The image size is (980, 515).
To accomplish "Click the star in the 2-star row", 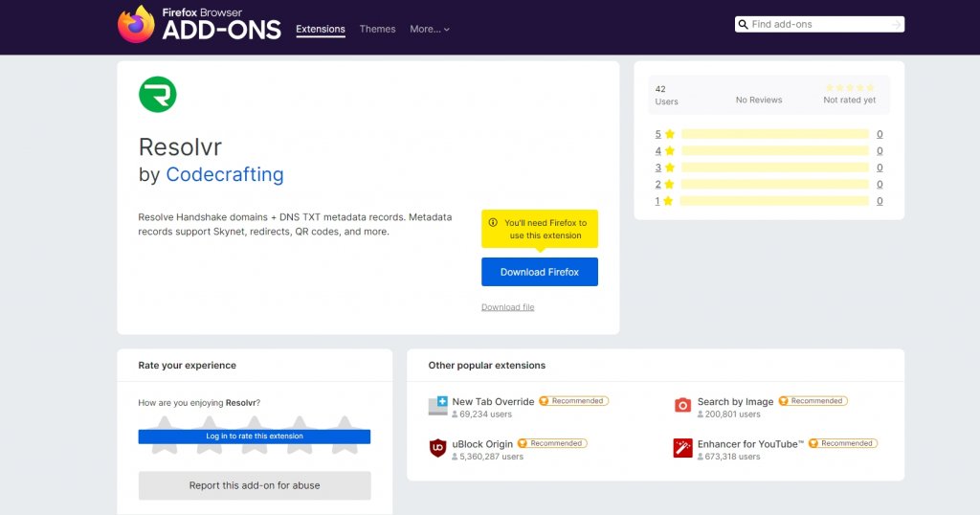I will pyautogui.click(x=669, y=185).
